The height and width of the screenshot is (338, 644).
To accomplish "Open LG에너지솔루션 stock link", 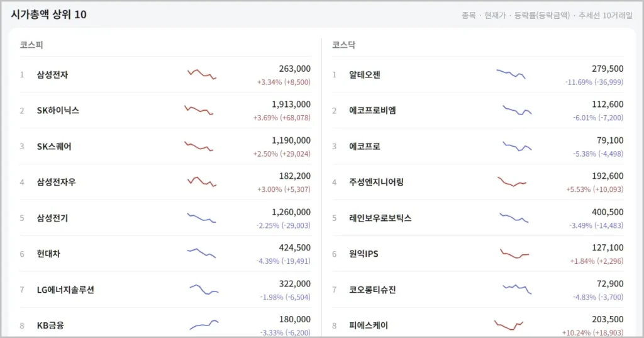I will [65, 290].
